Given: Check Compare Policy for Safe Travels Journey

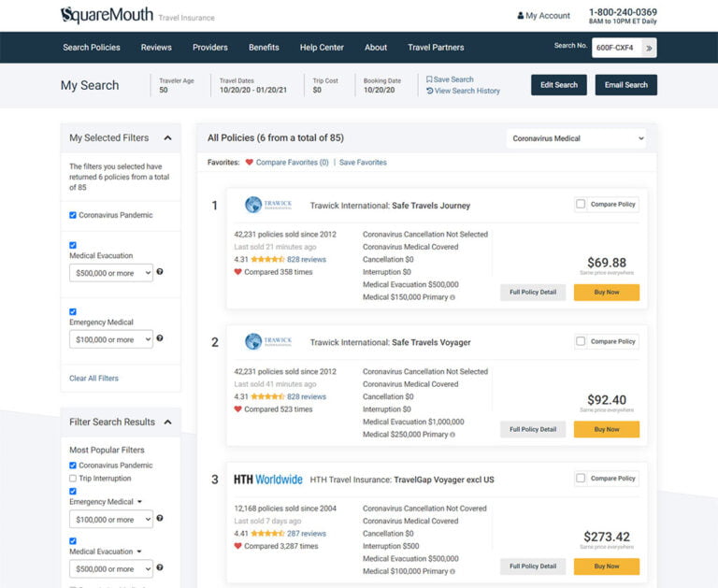Looking at the screenshot, I should [581, 204].
